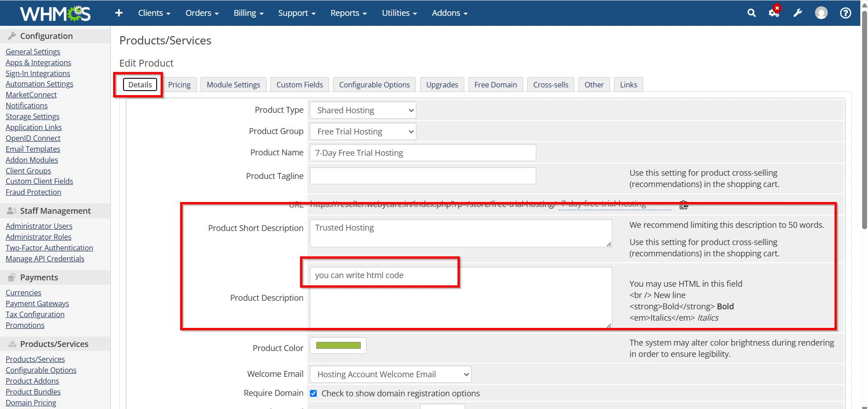Click the Products/Services section header
Viewport: 868px width, 409px height.
click(x=55, y=344)
